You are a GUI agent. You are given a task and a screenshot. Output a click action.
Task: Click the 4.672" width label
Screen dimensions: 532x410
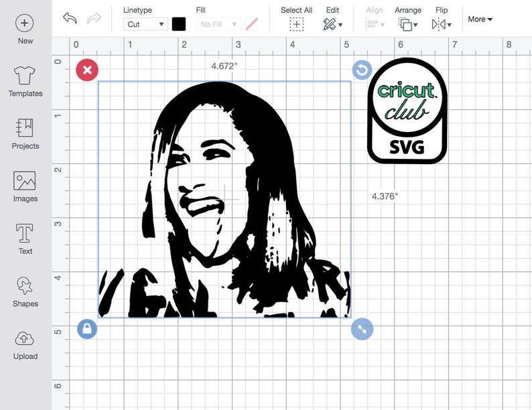224,66
